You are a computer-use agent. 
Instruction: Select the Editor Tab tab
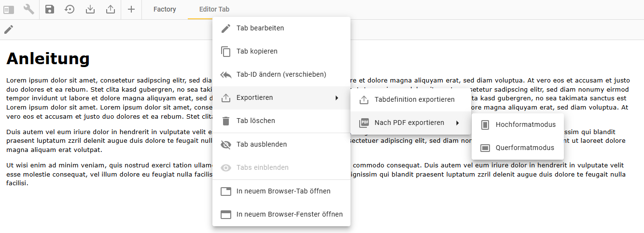(x=214, y=9)
